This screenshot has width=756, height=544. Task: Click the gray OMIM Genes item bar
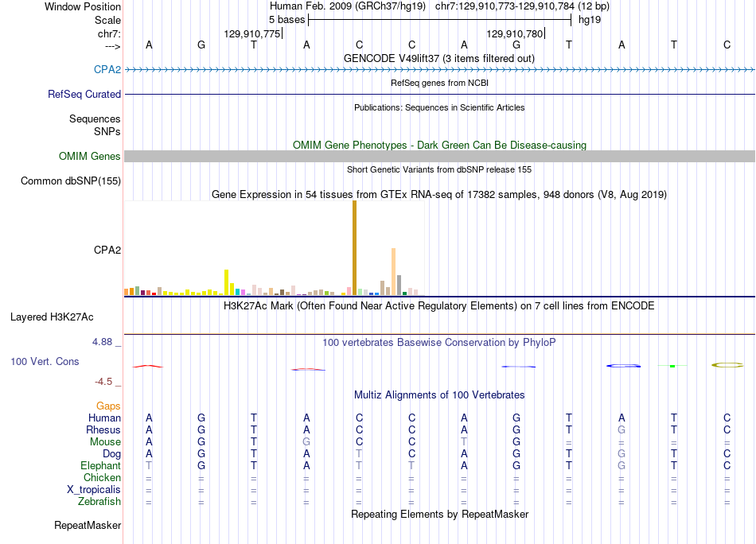click(440, 156)
